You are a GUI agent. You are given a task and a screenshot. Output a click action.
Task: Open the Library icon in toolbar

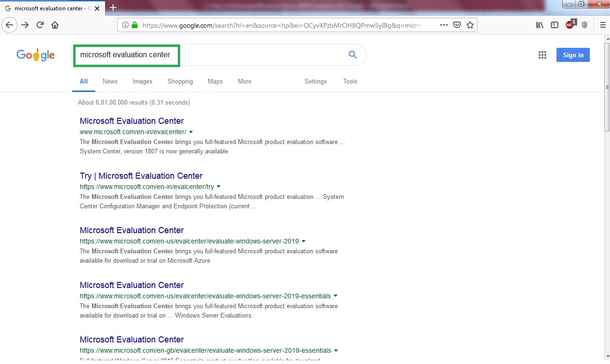coord(540,25)
